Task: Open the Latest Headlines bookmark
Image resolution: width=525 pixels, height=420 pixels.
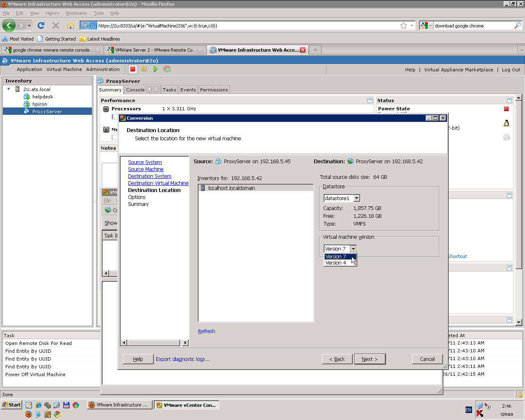Action: click(100, 39)
